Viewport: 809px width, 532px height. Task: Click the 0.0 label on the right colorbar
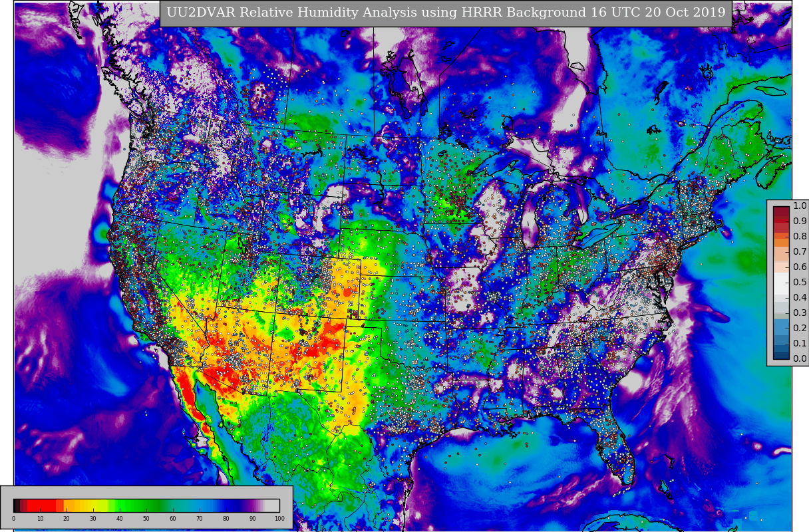point(800,359)
